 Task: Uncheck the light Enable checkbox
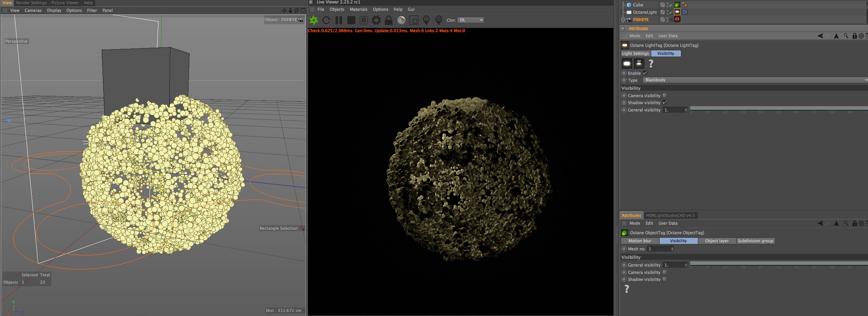(x=645, y=73)
